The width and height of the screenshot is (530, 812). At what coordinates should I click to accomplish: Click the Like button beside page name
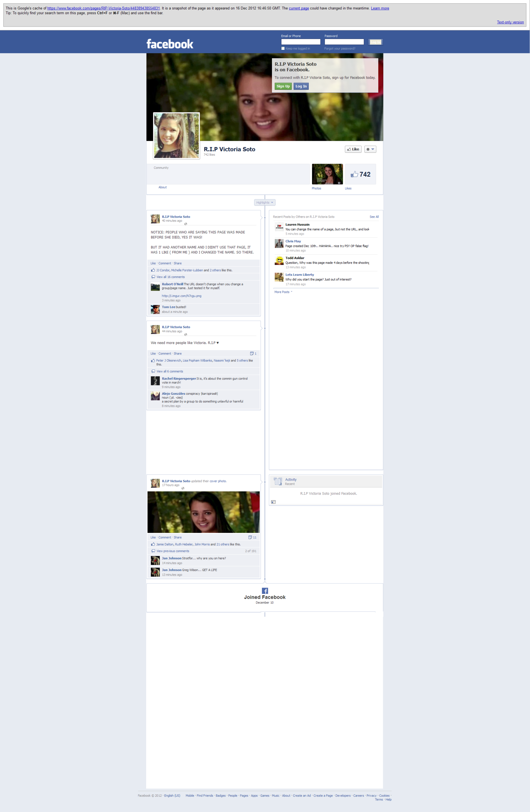point(353,149)
